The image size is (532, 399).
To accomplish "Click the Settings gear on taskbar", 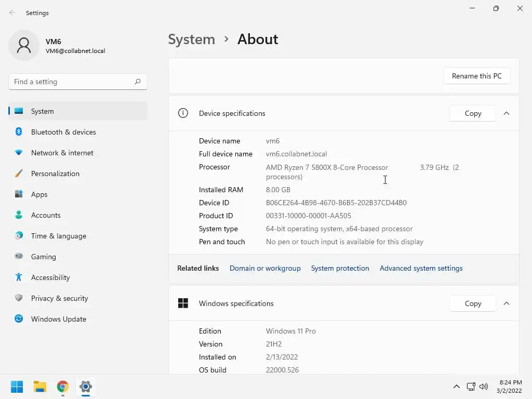I will [86, 387].
